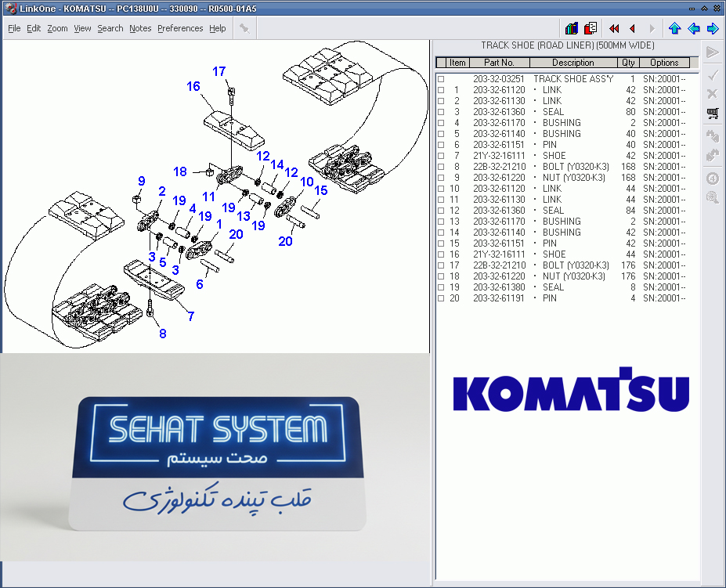Click the grey play triangle in the side toolbar
Viewport: 726px width, 588px height.
pos(713,52)
